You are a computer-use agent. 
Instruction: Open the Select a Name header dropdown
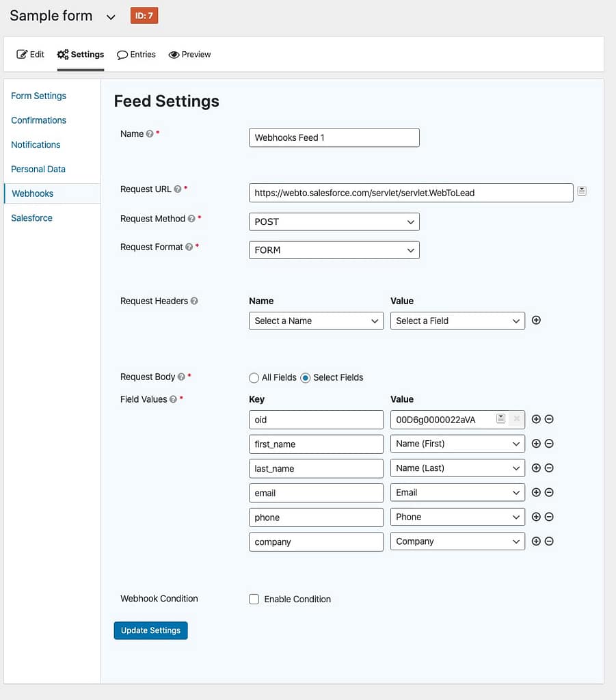[x=316, y=321]
